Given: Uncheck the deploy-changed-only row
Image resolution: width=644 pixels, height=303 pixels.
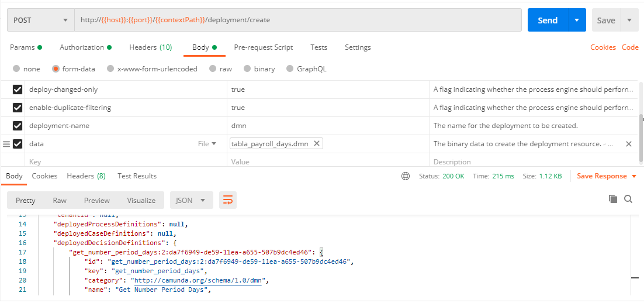Looking at the screenshot, I should [18, 89].
